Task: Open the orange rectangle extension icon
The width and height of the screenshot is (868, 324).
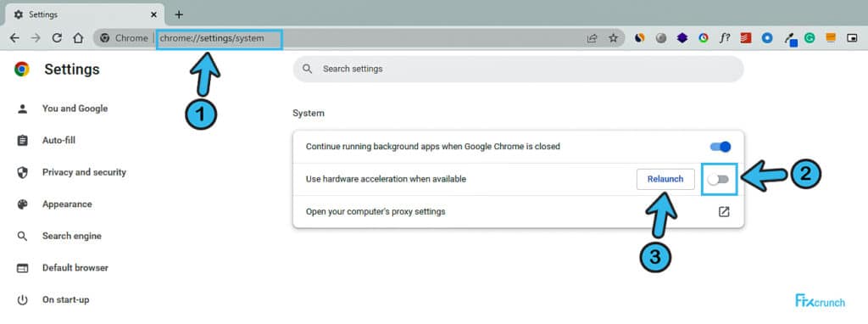Action: point(831,37)
